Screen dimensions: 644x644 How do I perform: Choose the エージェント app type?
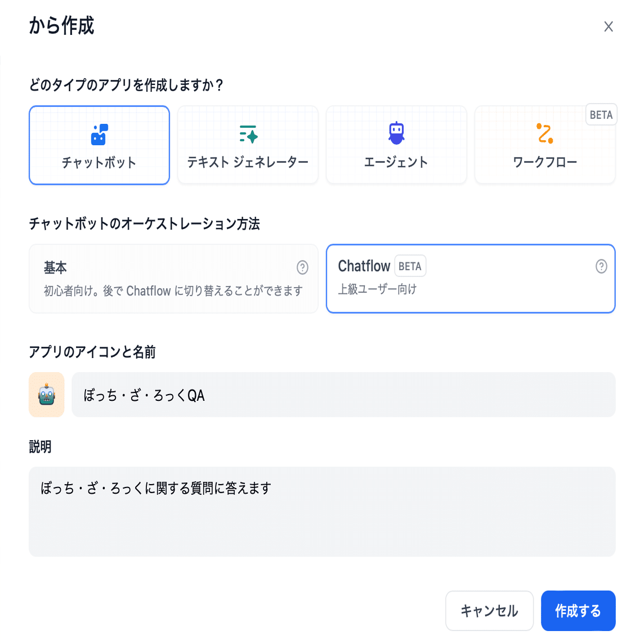(x=396, y=145)
